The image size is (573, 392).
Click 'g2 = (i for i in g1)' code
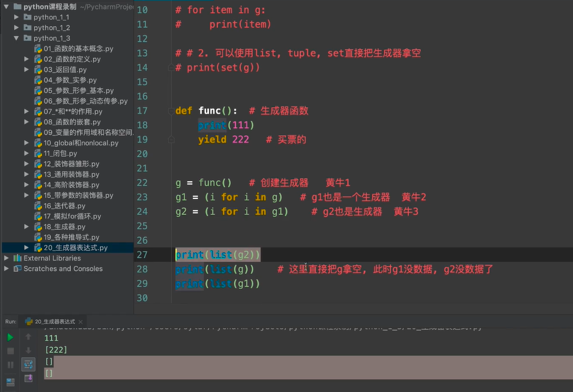tap(231, 211)
